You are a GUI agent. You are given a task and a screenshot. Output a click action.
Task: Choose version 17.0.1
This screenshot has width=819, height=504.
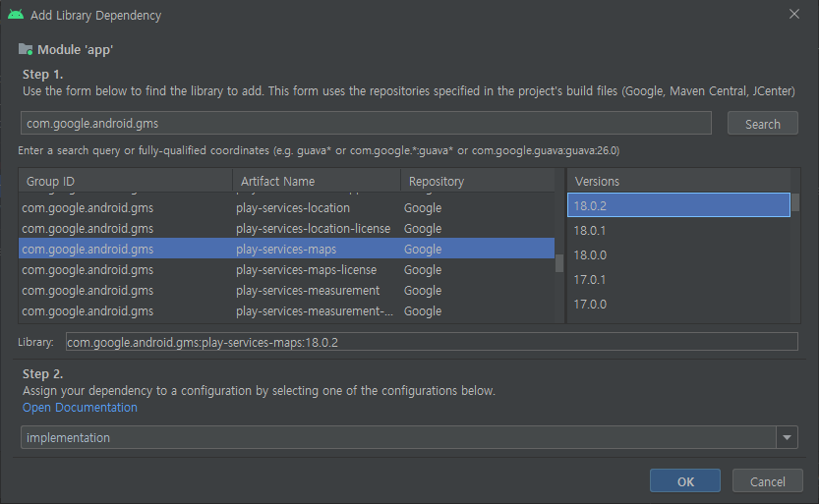point(678,279)
